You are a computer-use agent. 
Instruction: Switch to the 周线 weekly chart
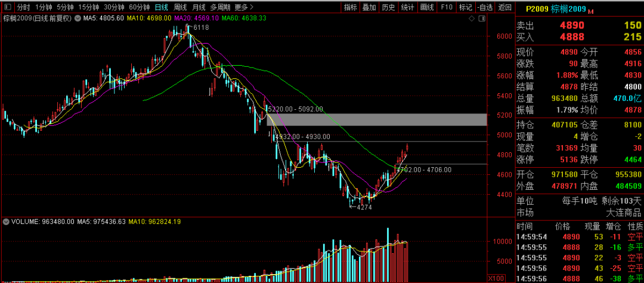180,7
